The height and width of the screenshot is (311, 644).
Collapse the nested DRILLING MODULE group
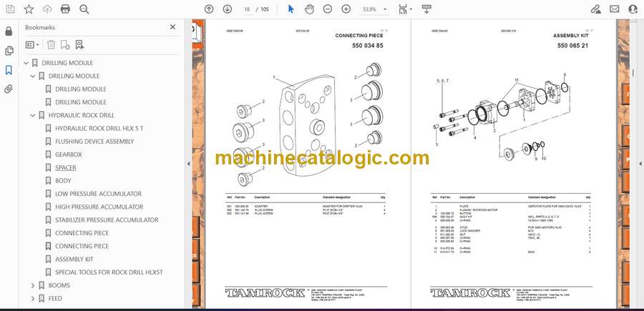(x=33, y=76)
